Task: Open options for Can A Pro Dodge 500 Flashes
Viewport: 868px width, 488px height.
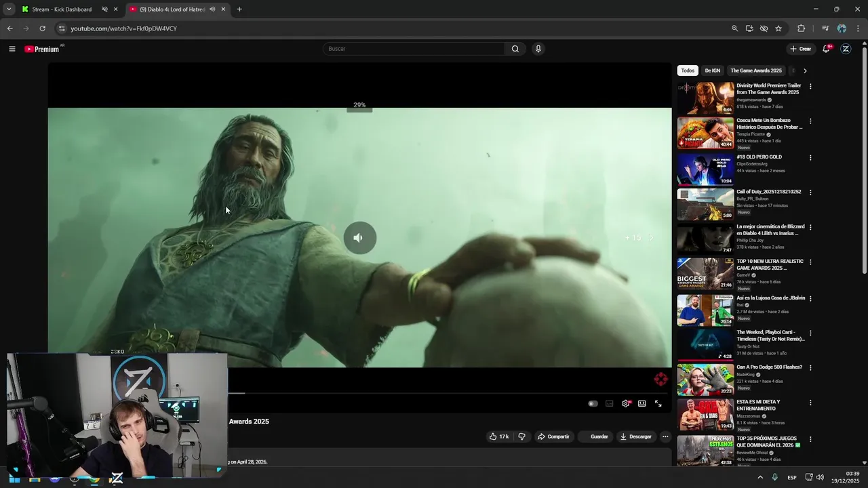Action: pos(810,368)
